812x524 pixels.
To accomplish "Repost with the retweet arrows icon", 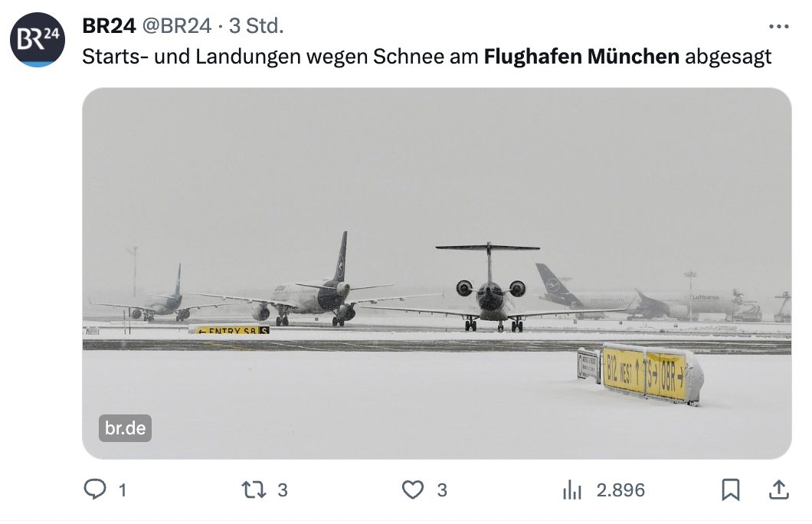I will coord(254,490).
